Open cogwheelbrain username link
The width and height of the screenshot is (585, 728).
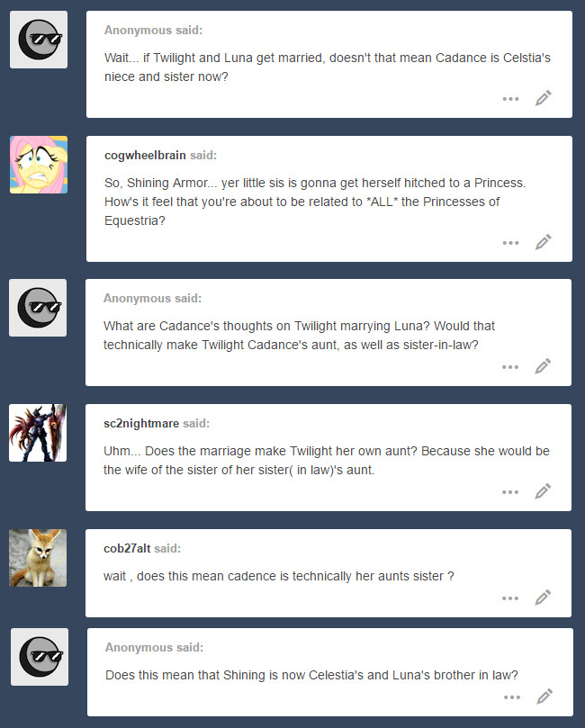145,155
